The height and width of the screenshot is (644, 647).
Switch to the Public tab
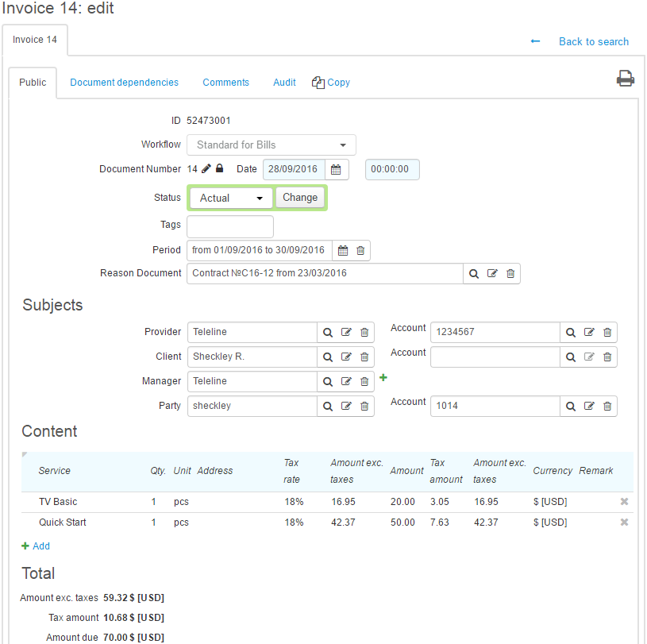coord(33,83)
